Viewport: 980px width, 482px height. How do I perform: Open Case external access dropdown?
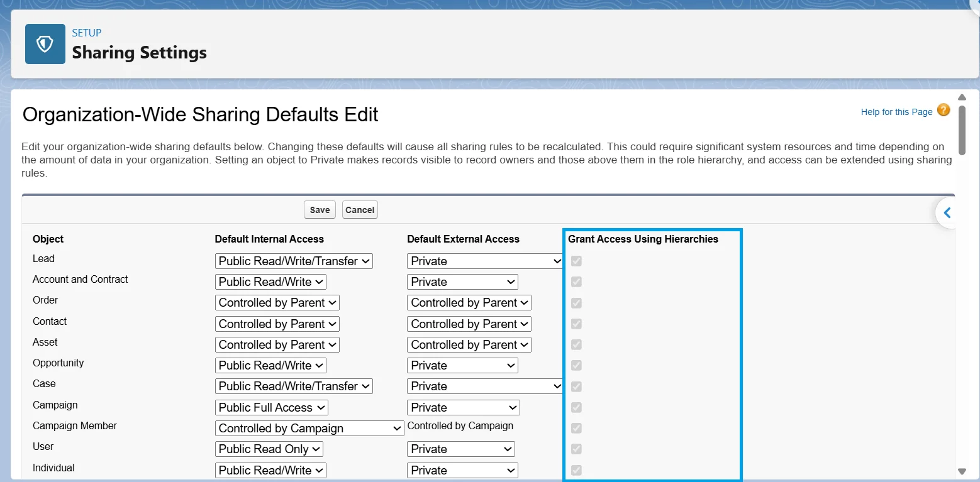(x=485, y=386)
